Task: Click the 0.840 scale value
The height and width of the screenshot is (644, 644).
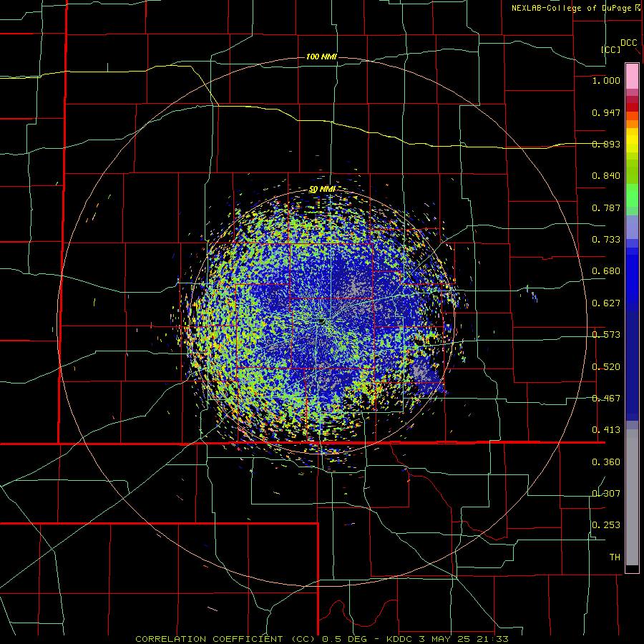Action: pyautogui.click(x=606, y=176)
